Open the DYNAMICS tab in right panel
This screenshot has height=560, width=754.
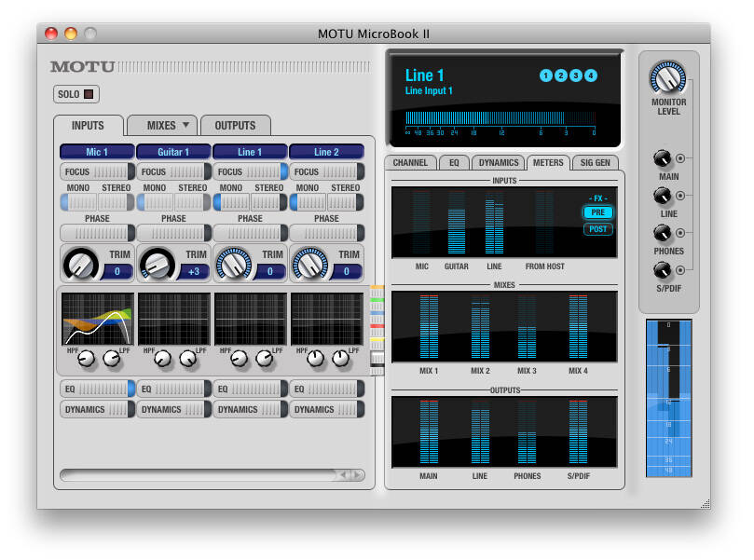[499, 162]
